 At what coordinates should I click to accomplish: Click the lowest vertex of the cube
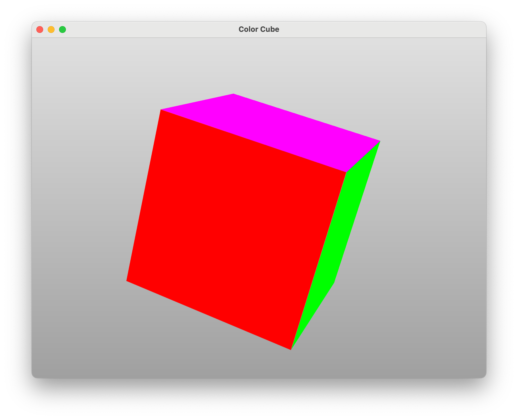(291, 350)
